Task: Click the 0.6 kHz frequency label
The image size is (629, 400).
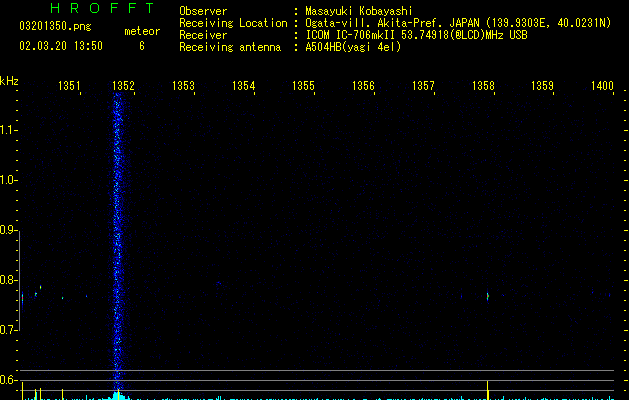Action: 8,380
